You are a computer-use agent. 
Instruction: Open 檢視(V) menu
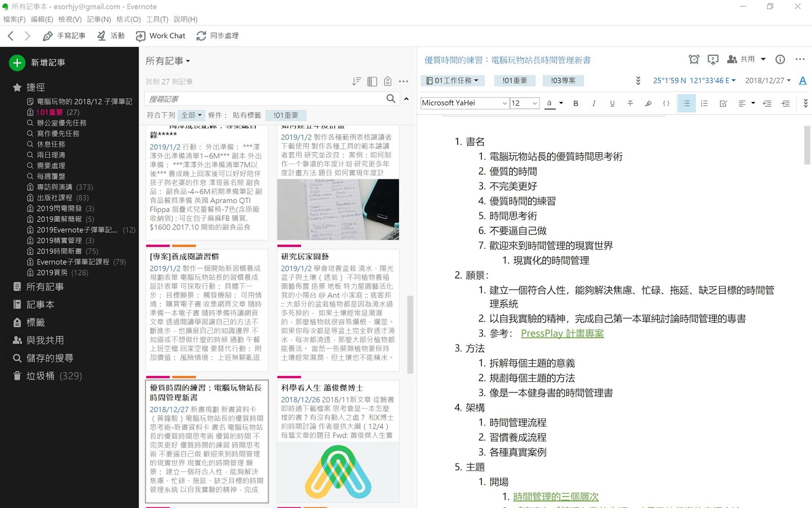[70, 19]
